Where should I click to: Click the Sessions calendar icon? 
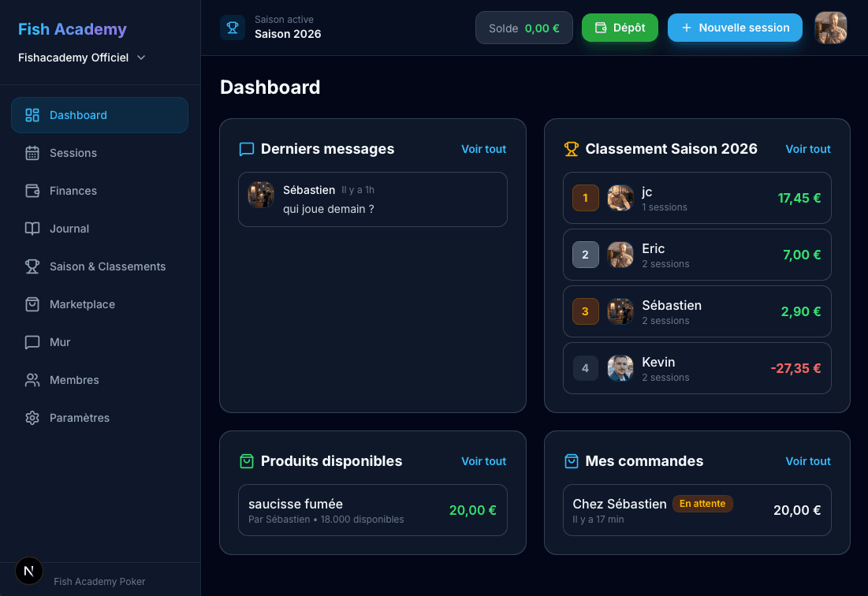coord(32,153)
